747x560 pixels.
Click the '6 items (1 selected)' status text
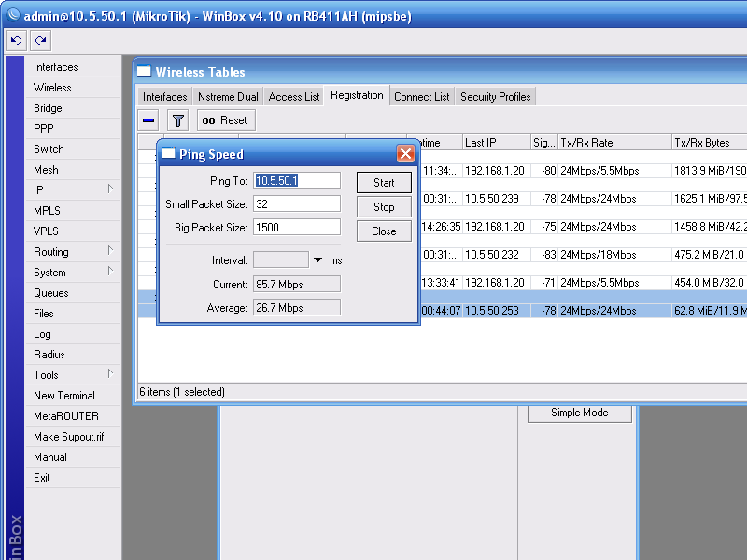tap(182, 392)
